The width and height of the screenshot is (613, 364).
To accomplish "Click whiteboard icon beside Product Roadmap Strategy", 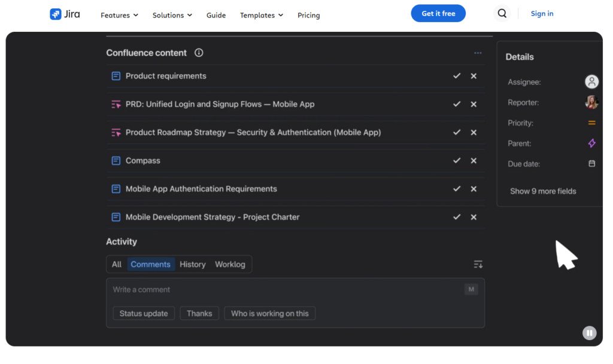I will (x=116, y=132).
